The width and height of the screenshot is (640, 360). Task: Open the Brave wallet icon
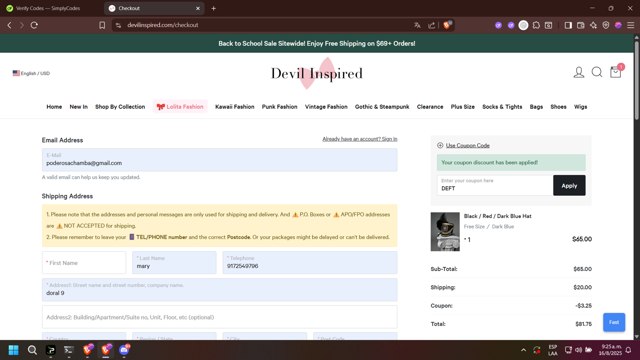580,25
